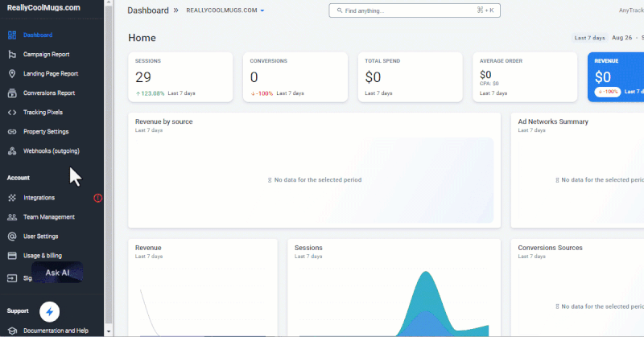Open Webhooks (outgoing) page
644x337 pixels.
pyautogui.click(x=52, y=151)
